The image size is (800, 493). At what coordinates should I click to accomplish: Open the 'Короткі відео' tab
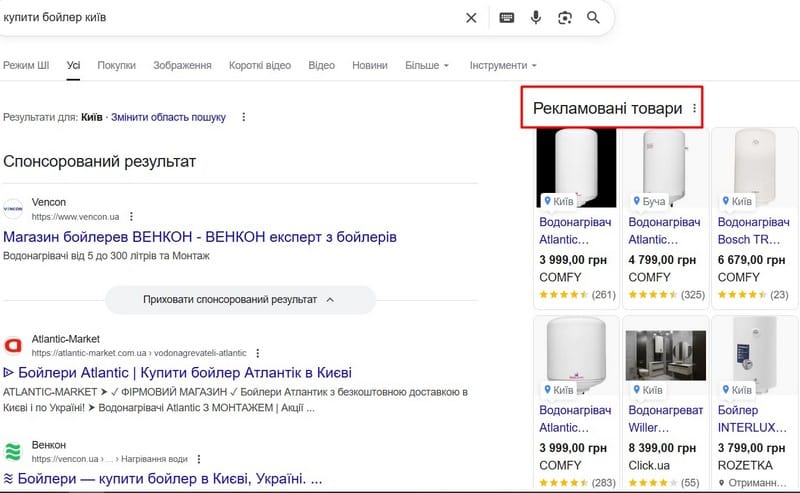[x=260, y=65]
